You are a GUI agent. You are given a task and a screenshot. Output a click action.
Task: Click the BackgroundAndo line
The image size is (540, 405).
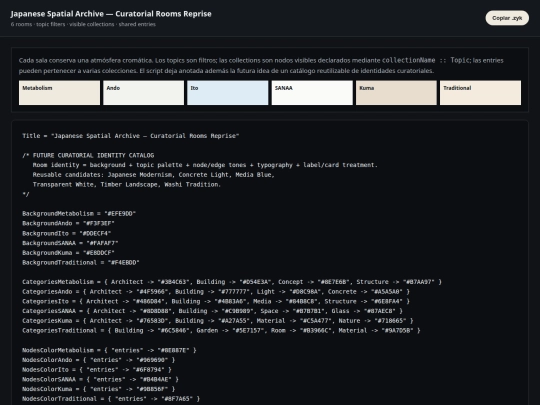click(68, 223)
